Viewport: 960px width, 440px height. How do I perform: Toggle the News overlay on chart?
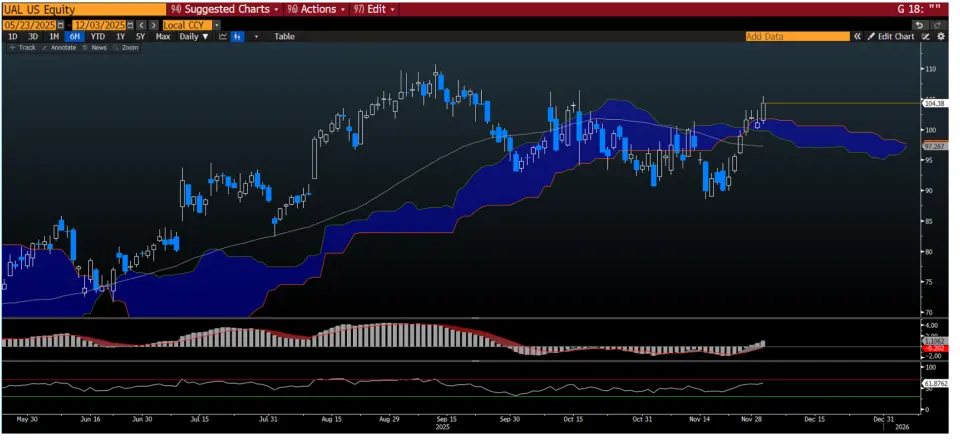(96, 47)
